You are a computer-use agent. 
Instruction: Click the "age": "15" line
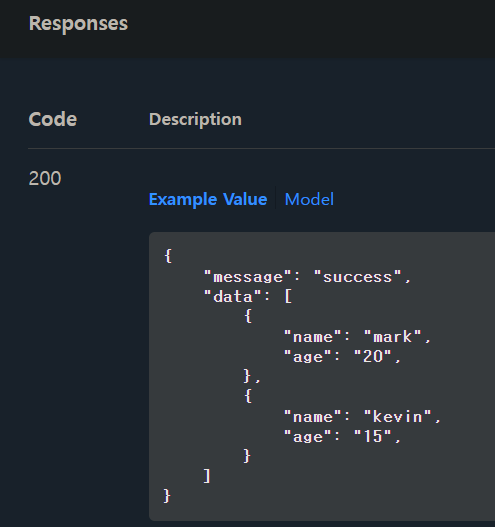[x=342, y=437]
